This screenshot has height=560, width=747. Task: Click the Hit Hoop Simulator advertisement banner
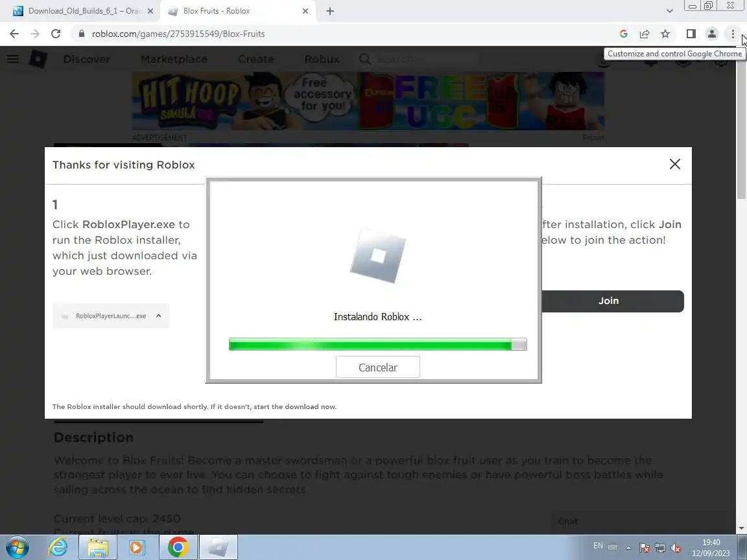(x=368, y=101)
